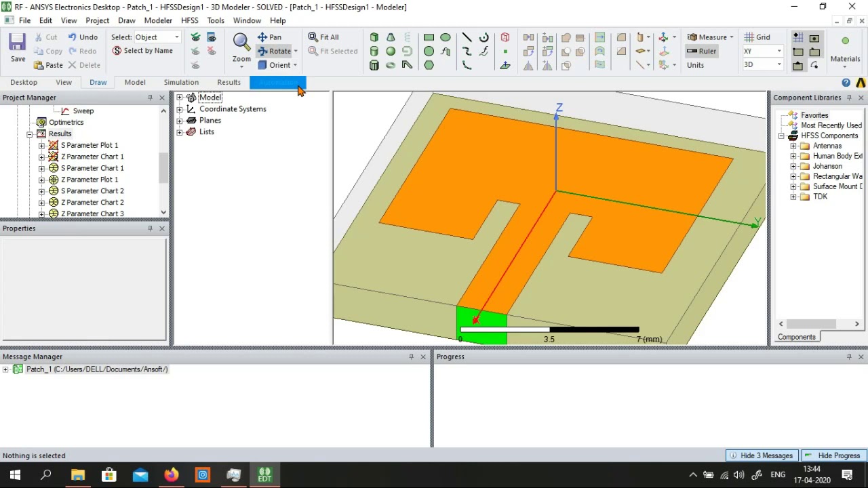Screen dimensions: 868x488
Task: Draw a cone primitive
Action: pos(391,37)
